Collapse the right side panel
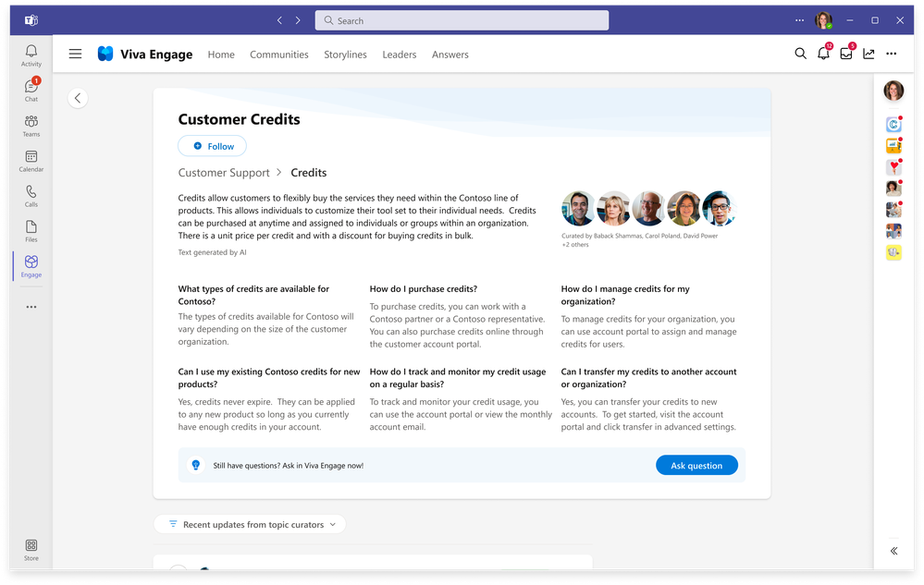The image size is (924, 585). (x=894, y=551)
